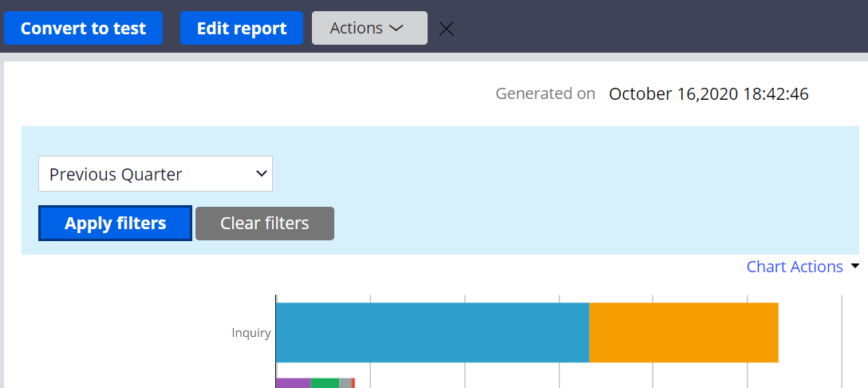Viewport: 868px width, 388px height.
Task: Click the gray bar segment
Action: tap(345, 383)
